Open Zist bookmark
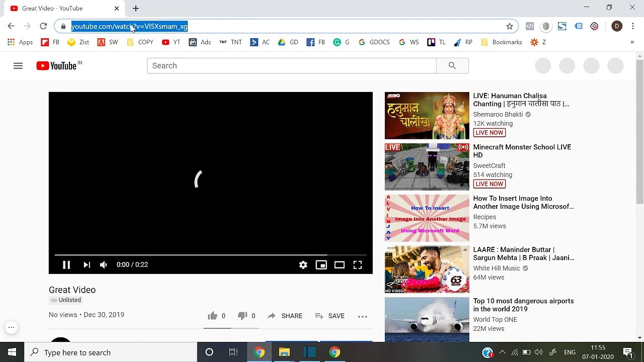Viewport: 644px width, 362px height. 78,42
